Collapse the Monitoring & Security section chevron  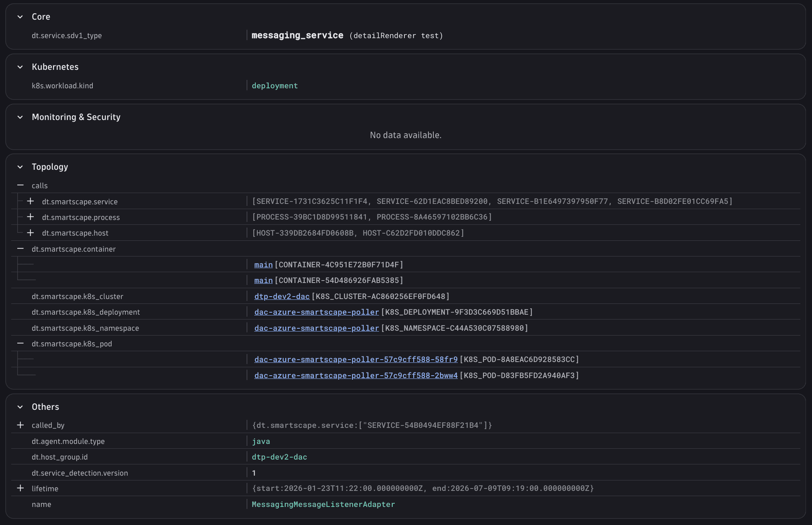coord(20,117)
